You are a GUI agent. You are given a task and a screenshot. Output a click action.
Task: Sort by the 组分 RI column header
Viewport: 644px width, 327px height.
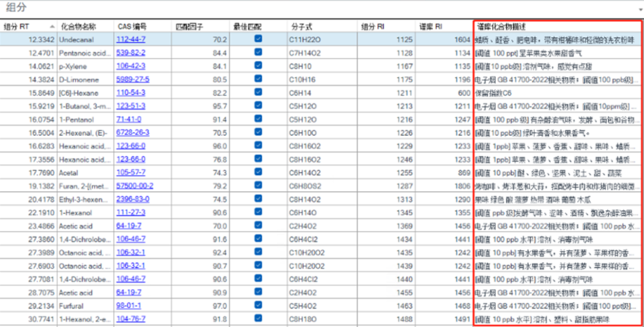(x=386, y=27)
